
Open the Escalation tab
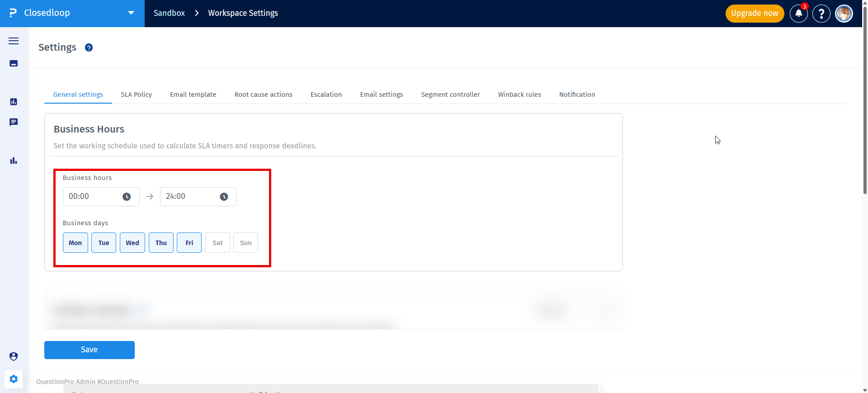pyautogui.click(x=326, y=95)
